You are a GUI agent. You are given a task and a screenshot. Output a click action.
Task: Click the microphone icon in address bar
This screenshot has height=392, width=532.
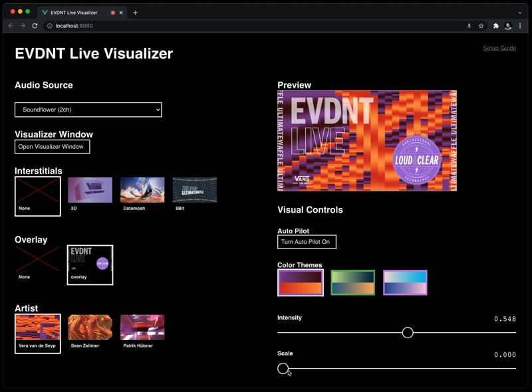tap(469, 26)
